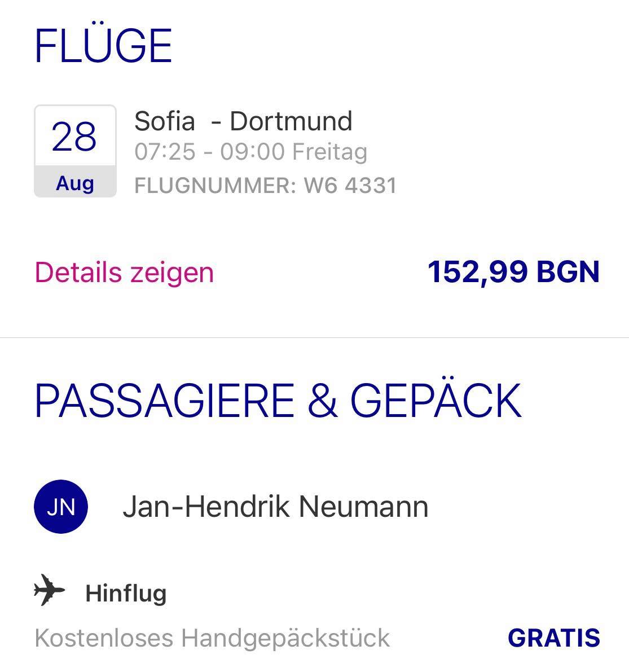Tap the GRATIS price label
This screenshot has width=629, height=672.
pos(553,638)
